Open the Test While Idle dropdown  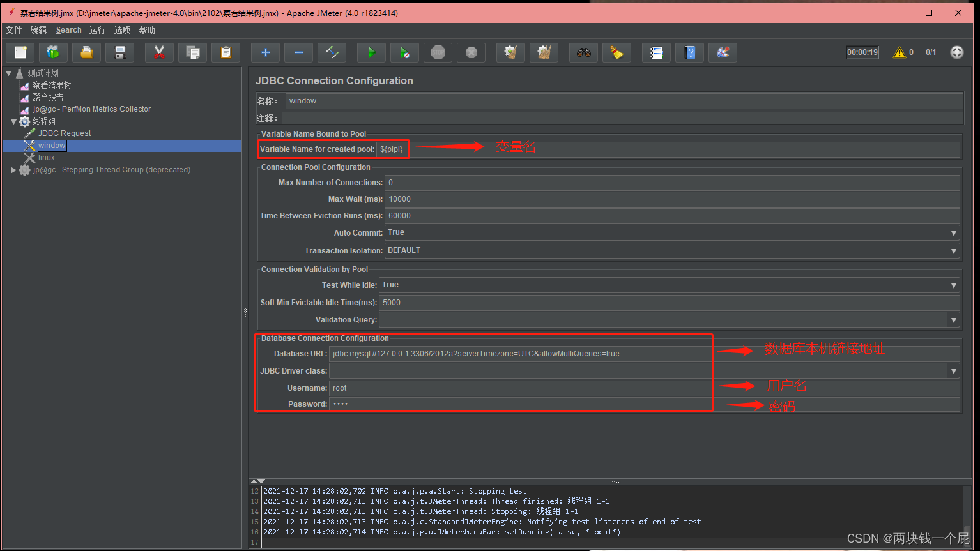(x=953, y=285)
